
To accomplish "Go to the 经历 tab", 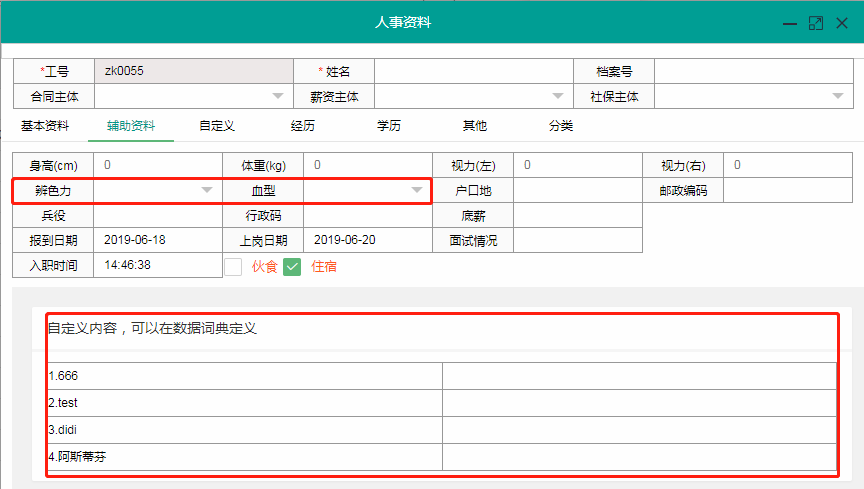I will [303, 126].
